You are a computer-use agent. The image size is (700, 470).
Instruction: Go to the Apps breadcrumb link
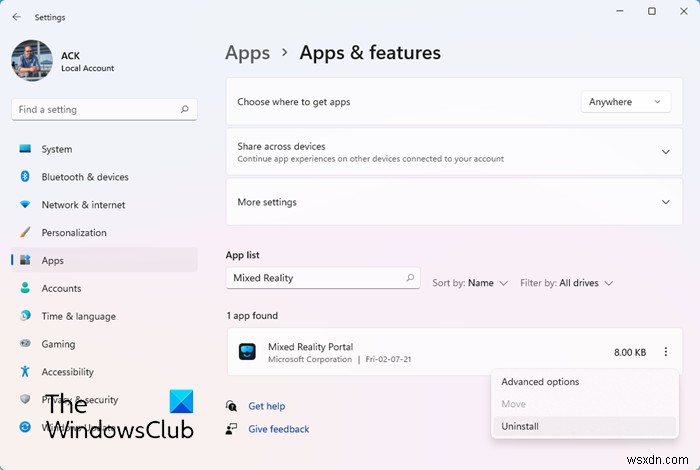click(248, 53)
